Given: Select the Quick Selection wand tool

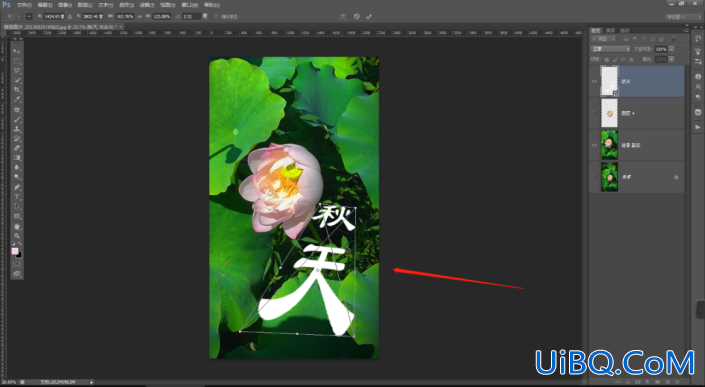Looking at the screenshot, I should click(17, 80).
